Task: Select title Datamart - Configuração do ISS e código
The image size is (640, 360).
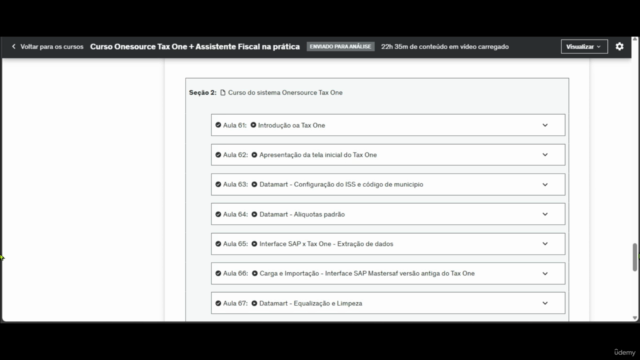Action: coord(341,184)
